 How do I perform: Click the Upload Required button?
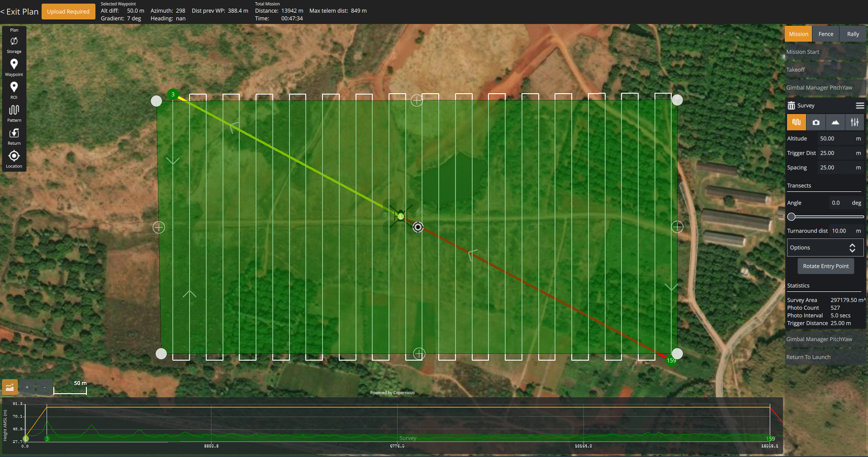point(68,12)
